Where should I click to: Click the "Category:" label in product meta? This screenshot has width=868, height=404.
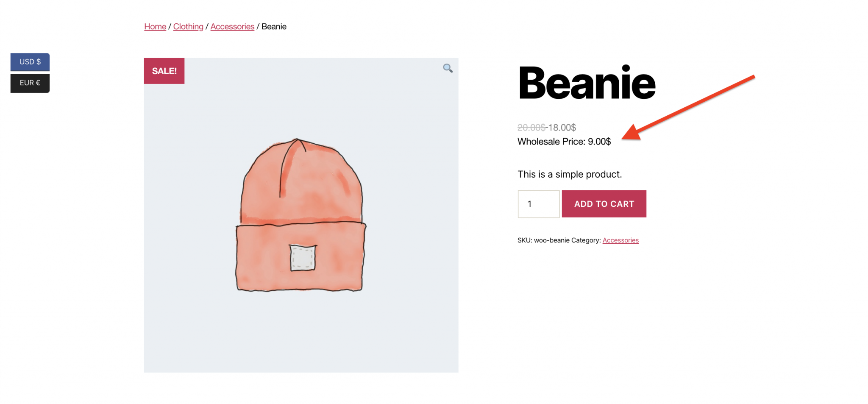pyautogui.click(x=586, y=240)
